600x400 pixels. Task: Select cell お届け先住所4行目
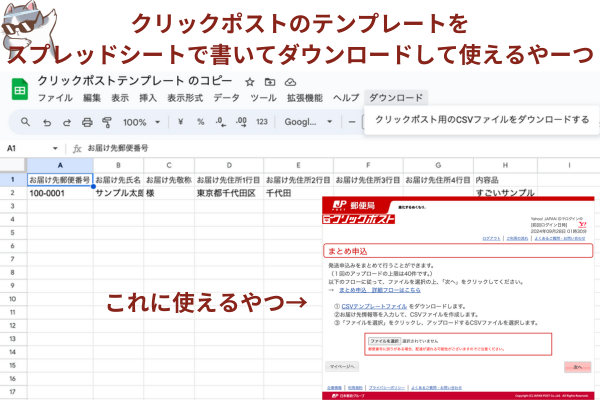tap(438, 180)
